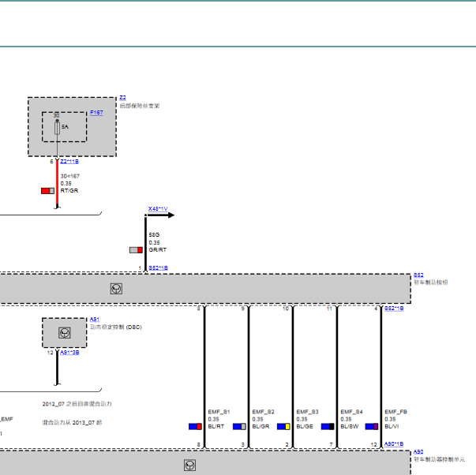This screenshot has height=475, width=476.
Task: Click the GR/RT wire color swatch
Action: point(136,250)
